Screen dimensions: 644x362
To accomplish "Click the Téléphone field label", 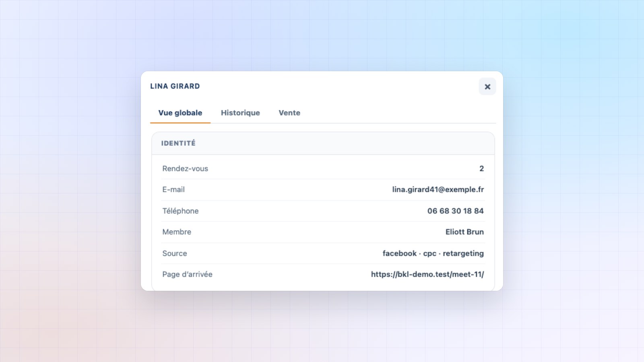I will point(180,211).
